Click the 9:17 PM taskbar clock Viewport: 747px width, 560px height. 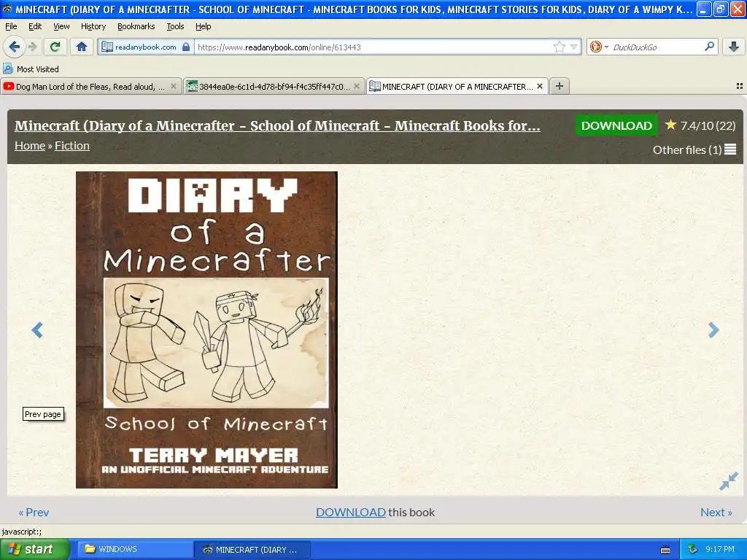(x=720, y=550)
